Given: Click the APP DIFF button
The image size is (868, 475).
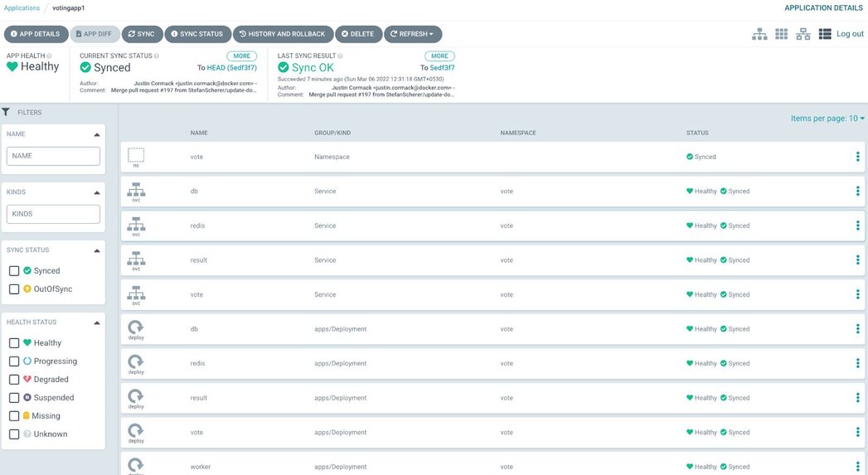Looking at the screenshot, I should point(95,34).
